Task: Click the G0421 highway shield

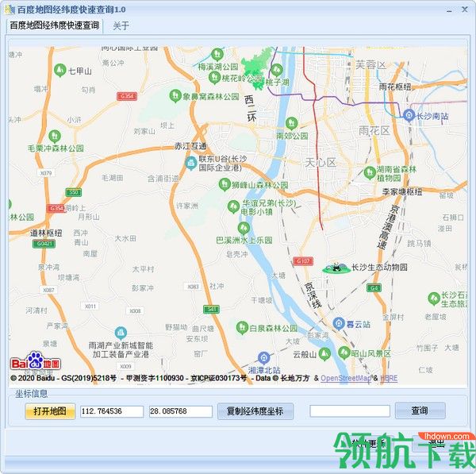Action: point(44,244)
